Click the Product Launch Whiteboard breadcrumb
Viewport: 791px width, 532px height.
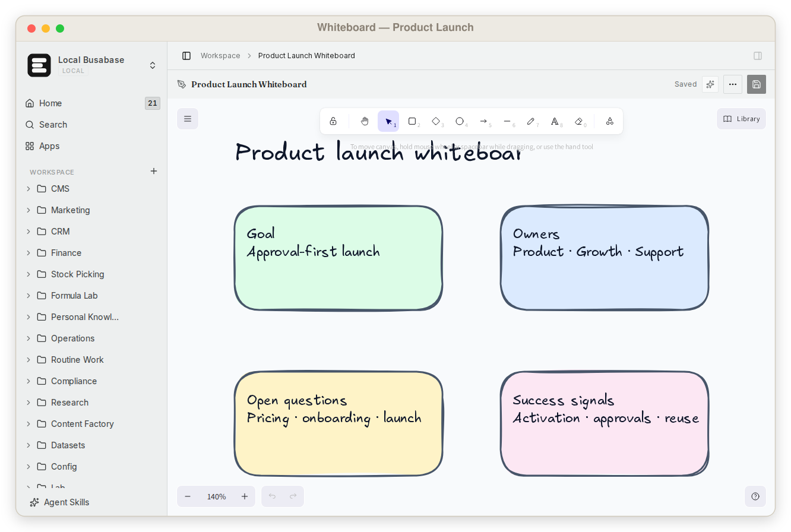pos(306,56)
